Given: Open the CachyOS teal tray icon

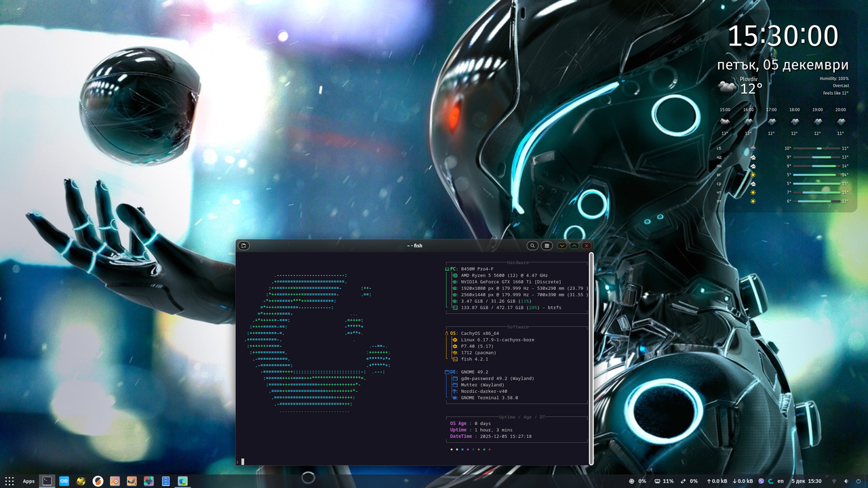Looking at the screenshot, I should click(x=770, y=481).
